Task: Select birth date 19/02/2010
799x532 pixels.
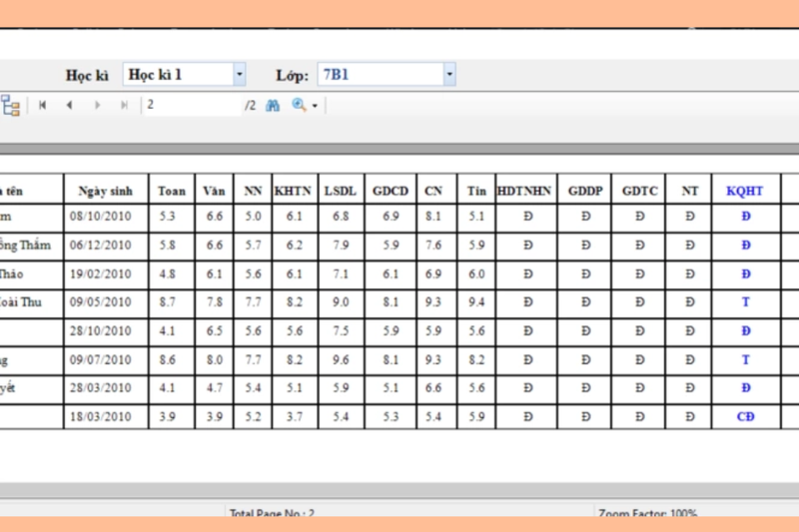Action: (x=101, y=273)
